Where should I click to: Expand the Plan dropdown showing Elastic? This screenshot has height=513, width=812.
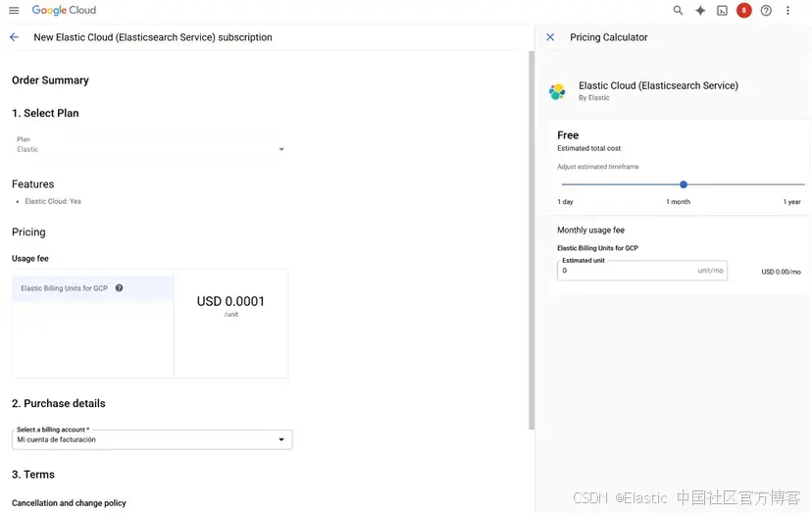click(x=151, y=144)
